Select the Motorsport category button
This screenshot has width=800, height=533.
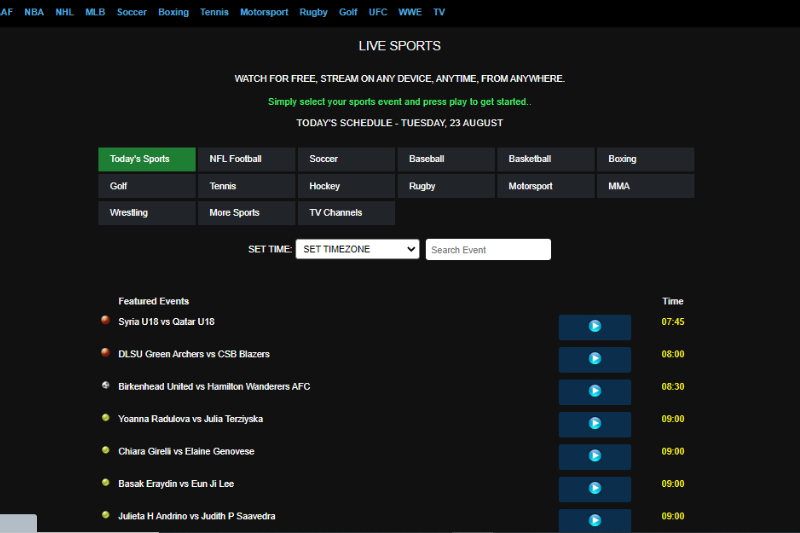tap(546, 186)
